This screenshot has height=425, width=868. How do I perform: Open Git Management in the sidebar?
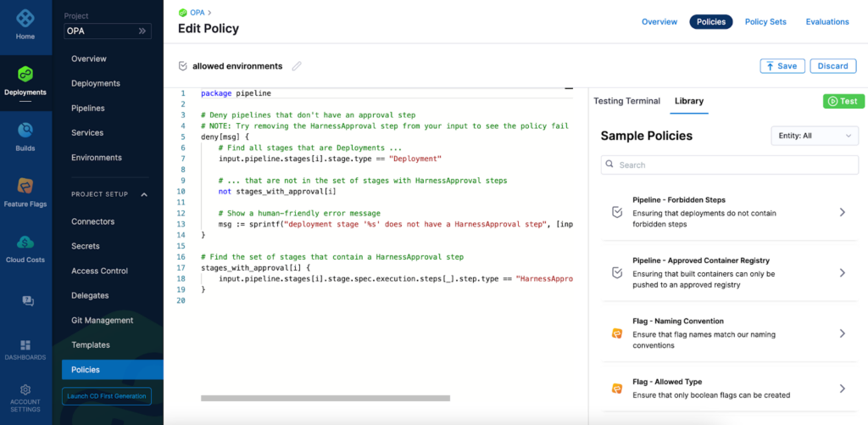click(x=102, y=321)
